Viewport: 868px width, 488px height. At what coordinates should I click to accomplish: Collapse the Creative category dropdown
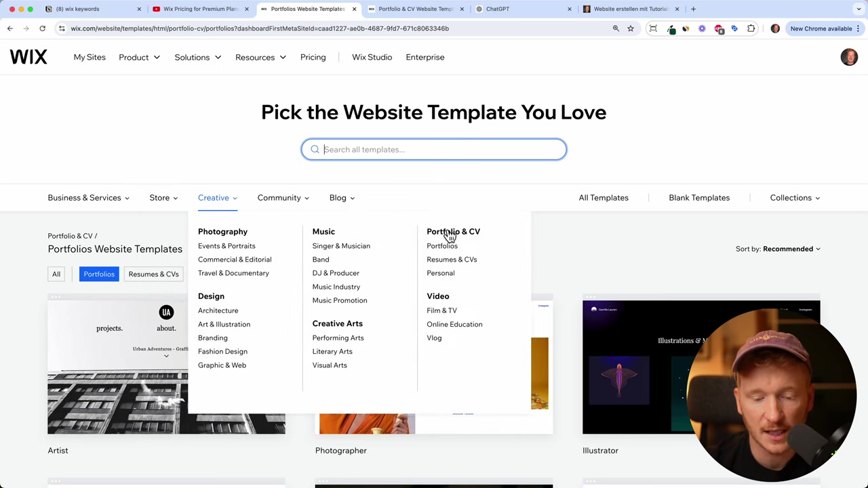click(218, 198)
